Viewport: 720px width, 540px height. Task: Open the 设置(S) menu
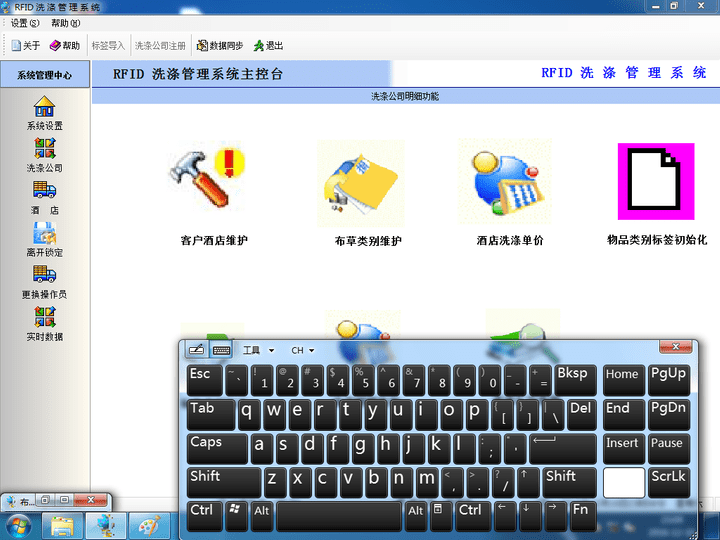25,23
